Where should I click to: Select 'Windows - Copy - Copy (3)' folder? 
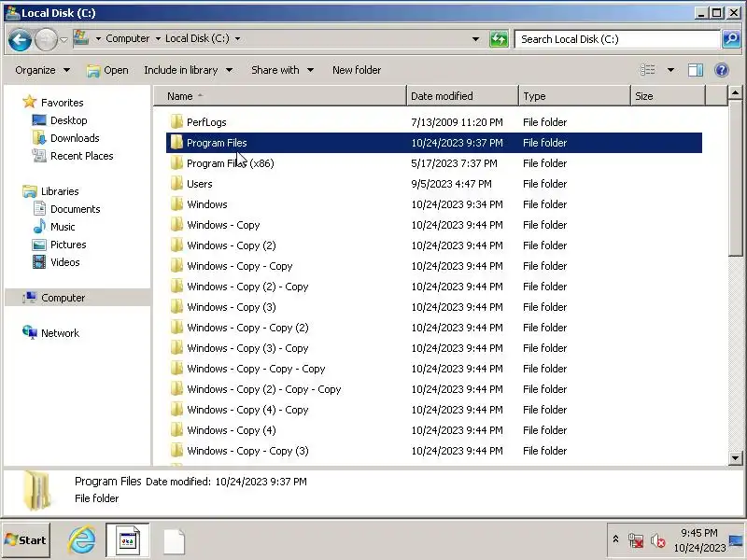click(434, 451)
